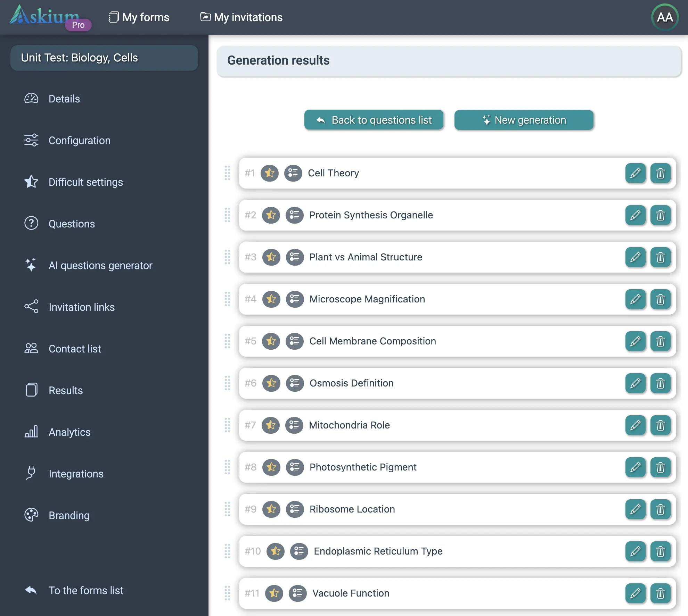Open the AA user avatar menu
The width and height of the screenshot is (688, 616).
664,17
